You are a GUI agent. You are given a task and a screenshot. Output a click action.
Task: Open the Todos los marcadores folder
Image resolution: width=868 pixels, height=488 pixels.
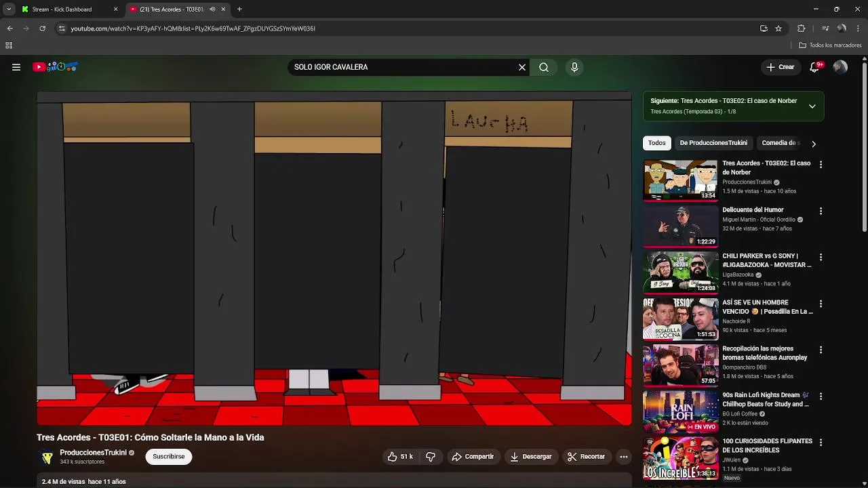(830, 45)
